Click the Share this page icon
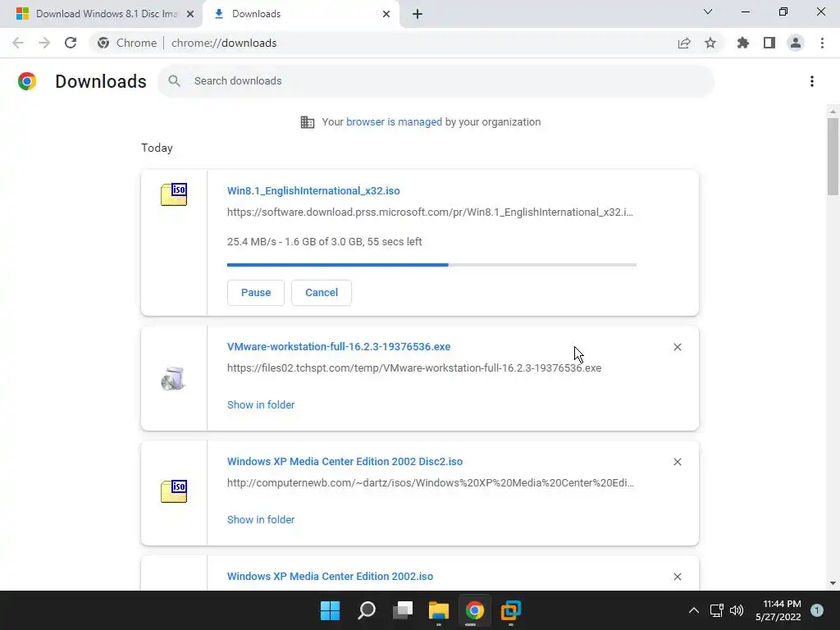 [x=684, y=43]
